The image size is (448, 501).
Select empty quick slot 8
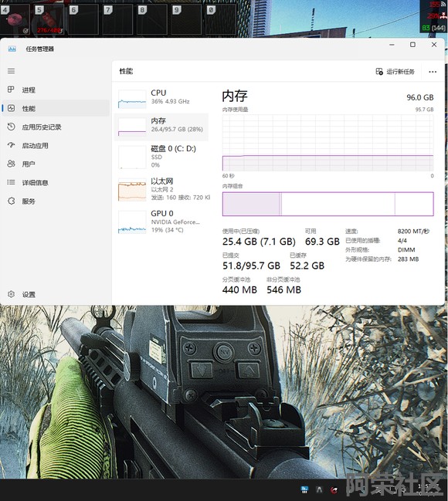[x=152, y=19]
